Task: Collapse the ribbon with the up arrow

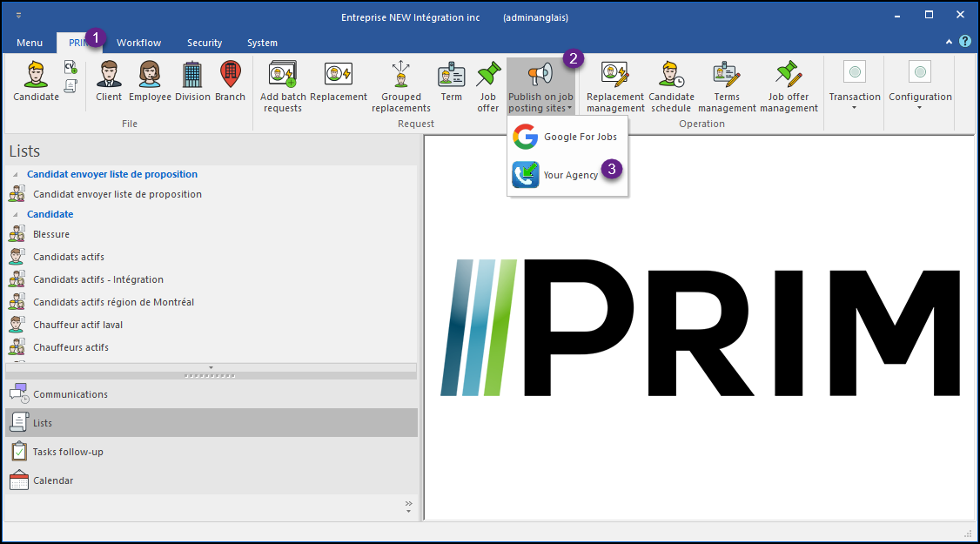Action: pos(949,42)
